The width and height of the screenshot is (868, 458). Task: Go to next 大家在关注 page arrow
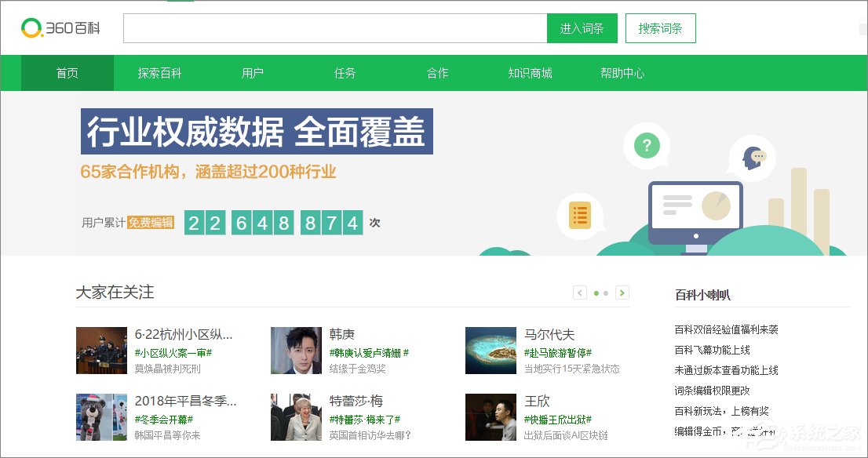(622, 293)
